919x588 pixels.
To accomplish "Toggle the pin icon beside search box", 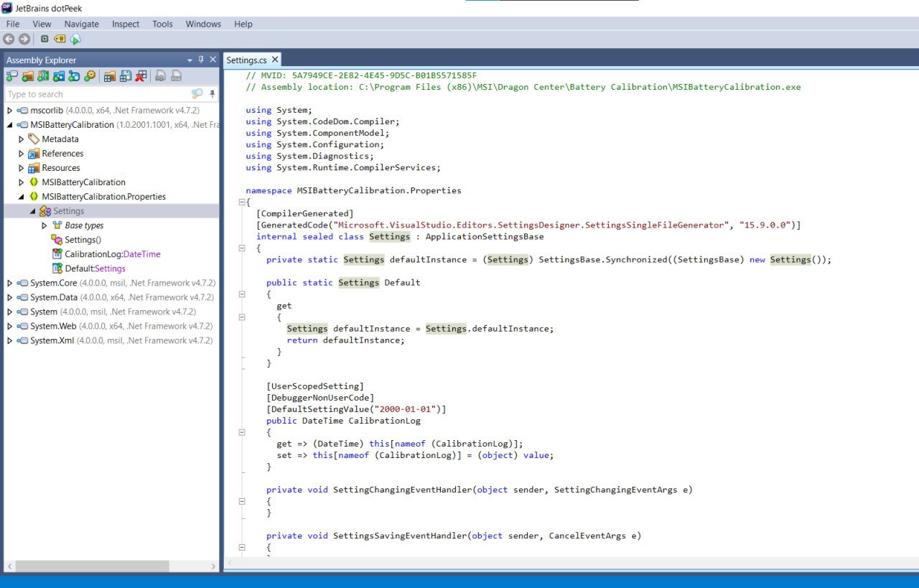I will click(x=213, y=94).
